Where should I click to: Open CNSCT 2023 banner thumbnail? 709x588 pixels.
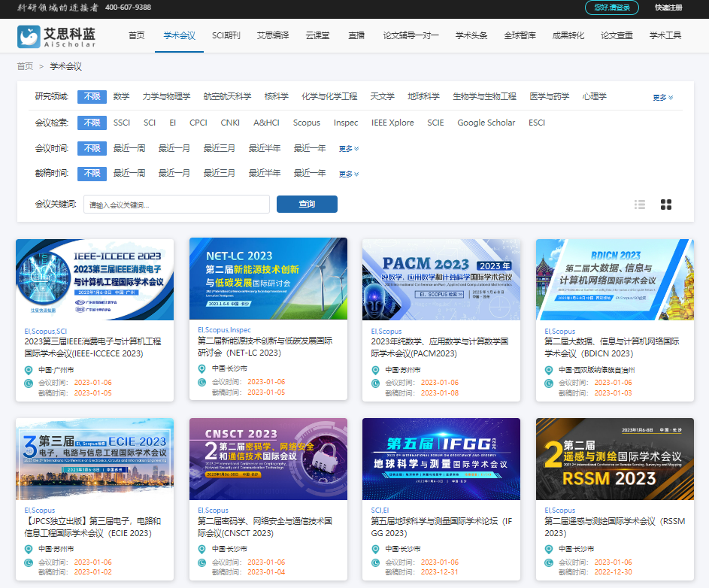point(268,459)
